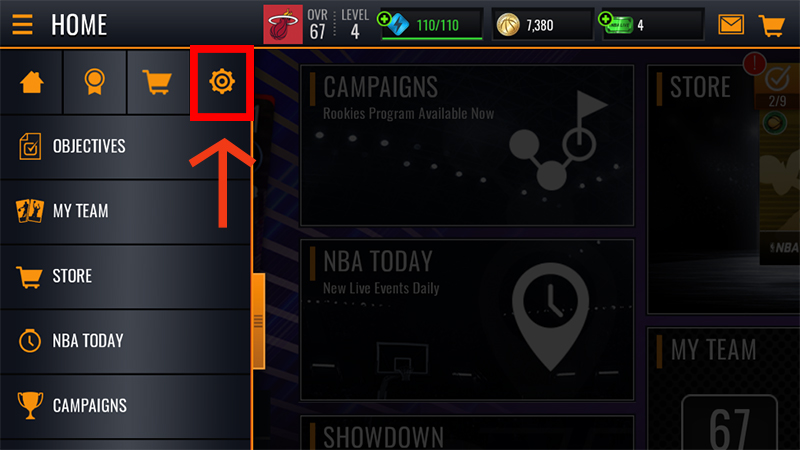Open the mail envelope inbox
This screenshot has width=800, height=450.
(731, 24)
